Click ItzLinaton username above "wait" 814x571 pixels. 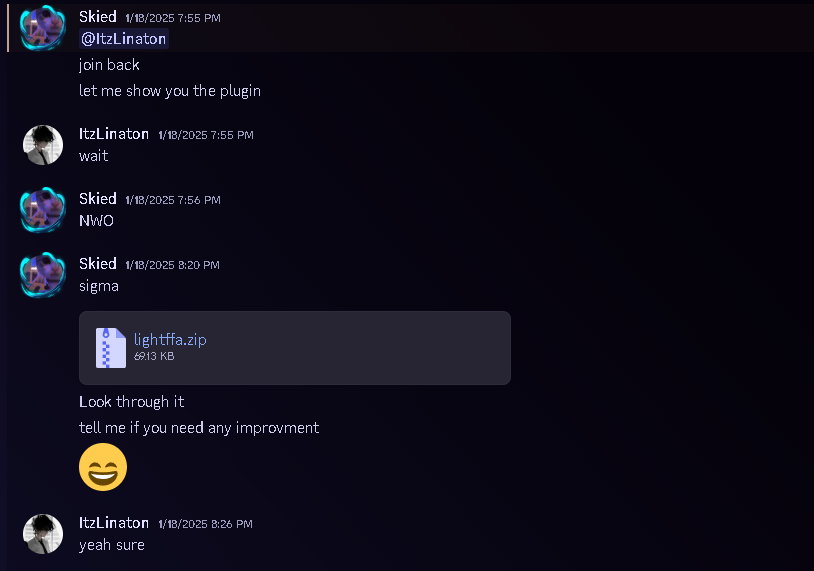pyautogui.click(x=114, y=134)
